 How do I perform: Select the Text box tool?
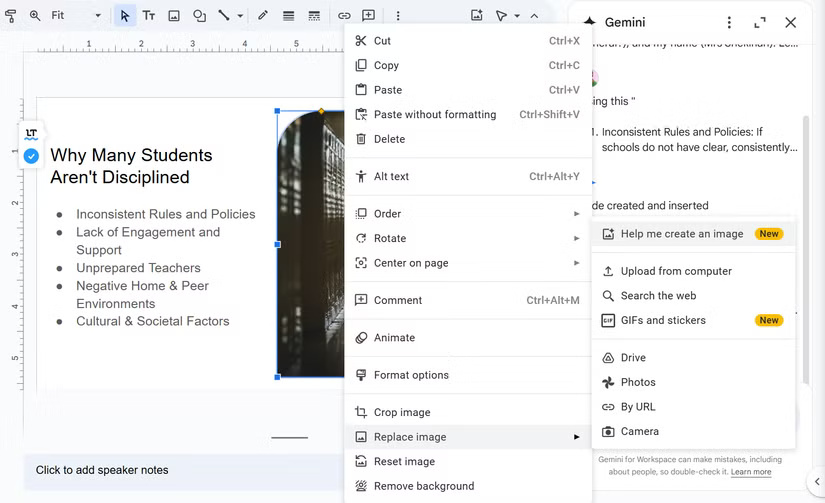point(149,16)
